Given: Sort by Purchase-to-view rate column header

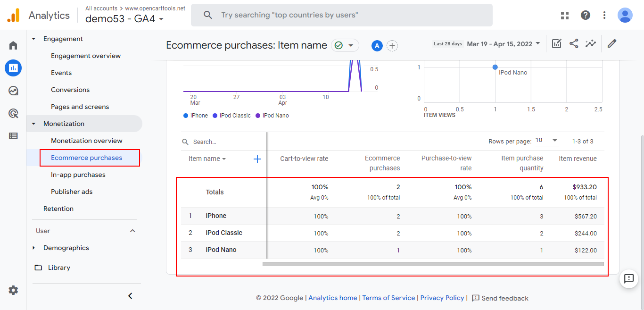Looking at the screenshot, I should (x=446, y=163).
